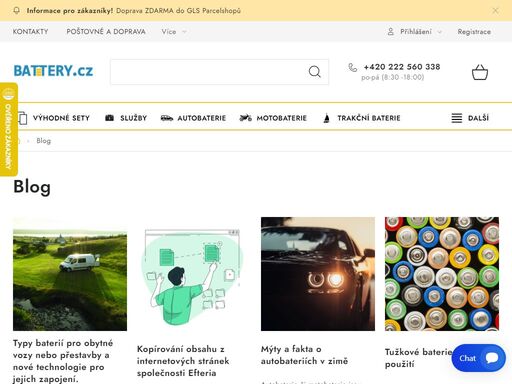Click the search magnifier icon
The width and height of the screenshot is (512, 384).
tap(315, 72)
